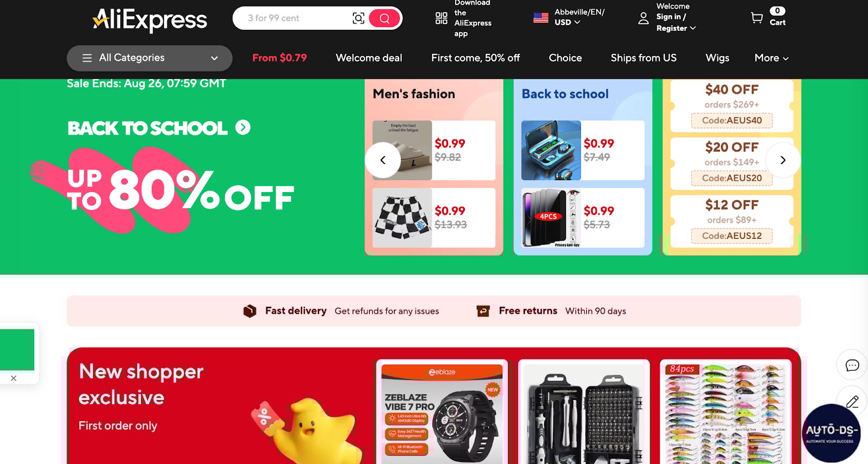Open image search camera icon
The width and height of the screenshot is (868, 464).
tap(358, 18)
